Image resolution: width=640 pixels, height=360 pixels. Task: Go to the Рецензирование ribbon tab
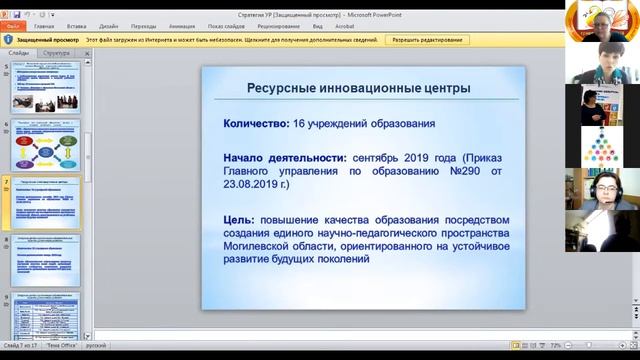(278, 26)
